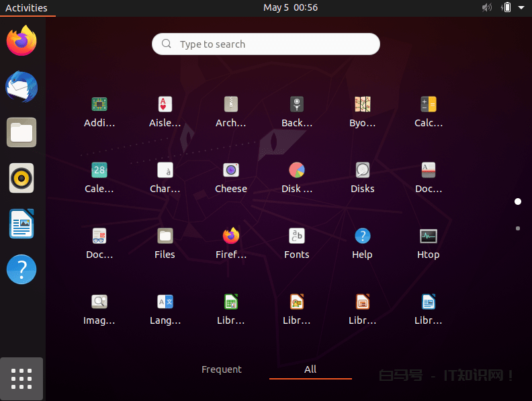This screenshot has height=401, width=532.
Task: Open the clock and calendar menu
Action: (x=290, y=7)
